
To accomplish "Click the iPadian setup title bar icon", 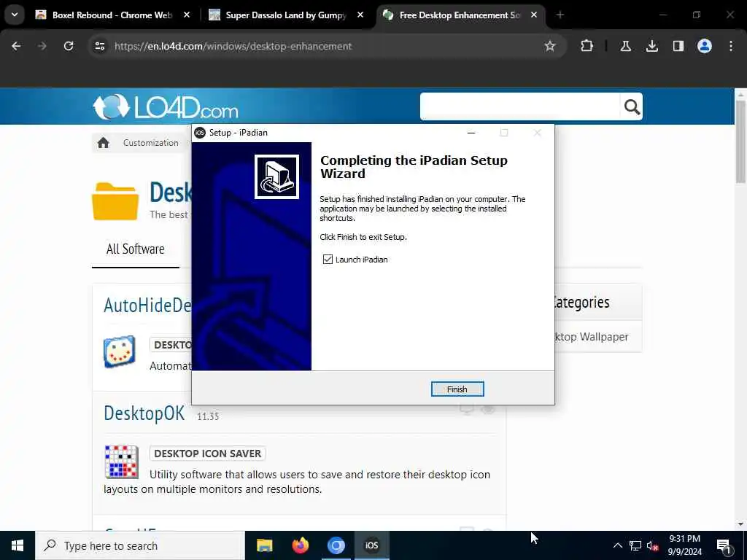I will [x=200, y=133].
